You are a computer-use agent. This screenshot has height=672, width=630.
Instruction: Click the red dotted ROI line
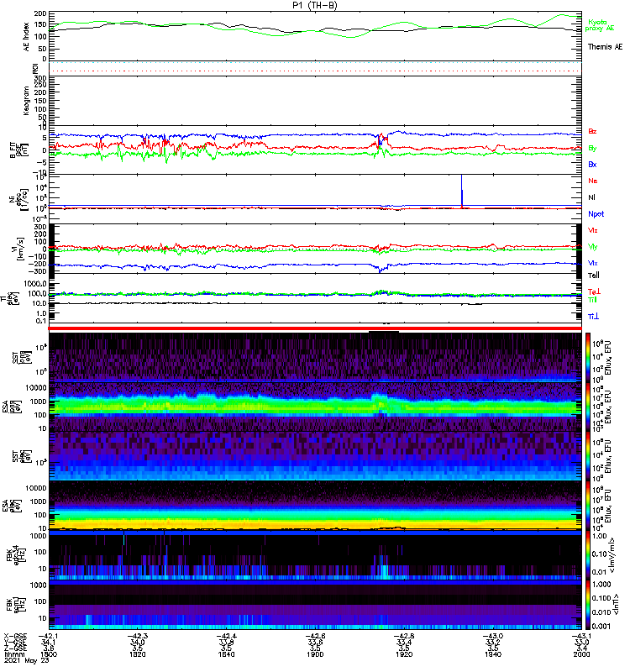315,71
